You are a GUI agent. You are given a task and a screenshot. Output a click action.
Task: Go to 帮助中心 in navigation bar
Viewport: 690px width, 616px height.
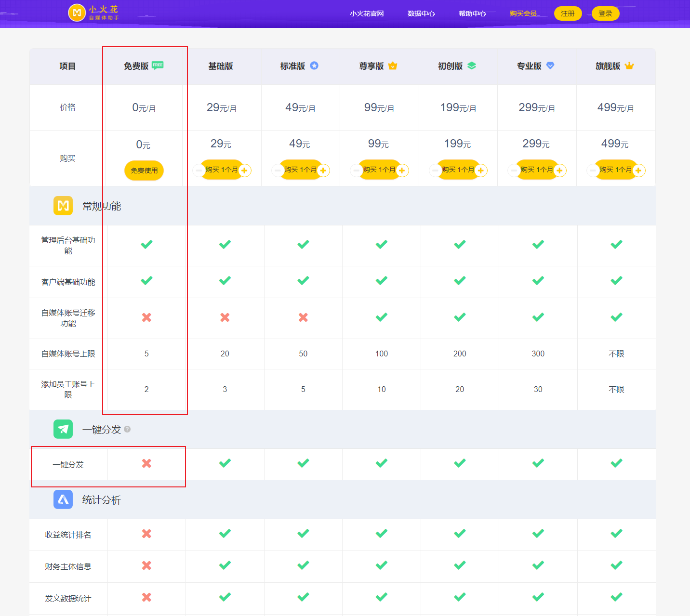(x=472, y=13)
